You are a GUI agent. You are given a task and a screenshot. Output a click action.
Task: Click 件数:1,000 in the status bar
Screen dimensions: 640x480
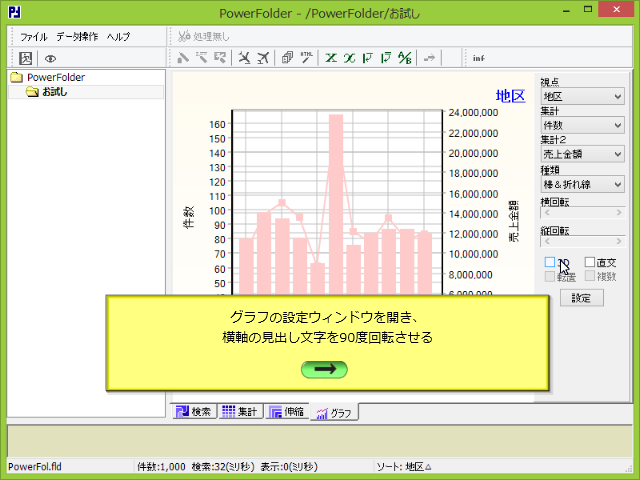(x=161, y=467)
